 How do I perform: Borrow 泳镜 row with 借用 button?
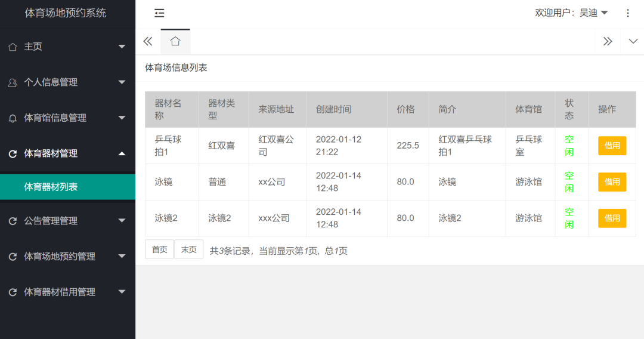point(612,182)
